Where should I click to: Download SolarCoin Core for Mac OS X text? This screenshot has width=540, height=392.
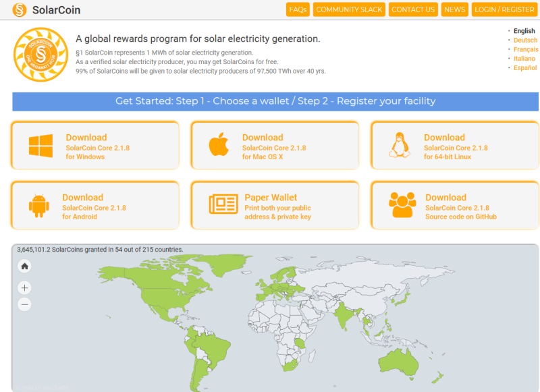[274, 147]
